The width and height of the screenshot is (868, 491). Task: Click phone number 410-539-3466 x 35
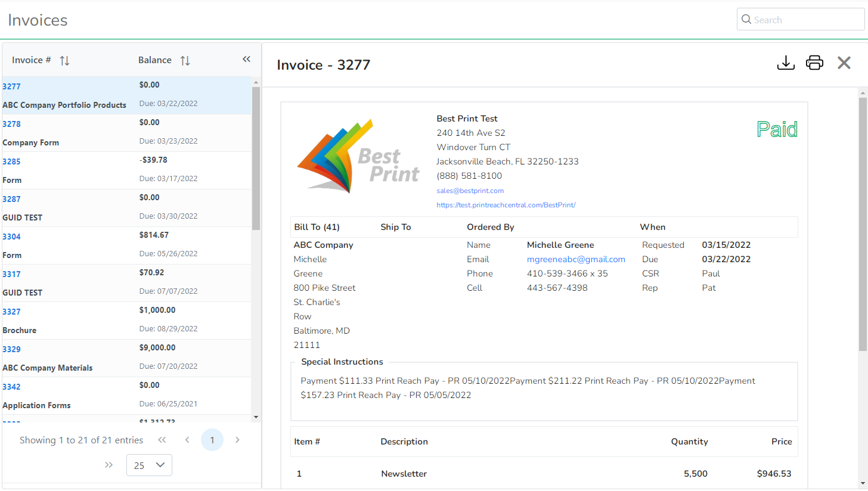(x=568, y=274)
